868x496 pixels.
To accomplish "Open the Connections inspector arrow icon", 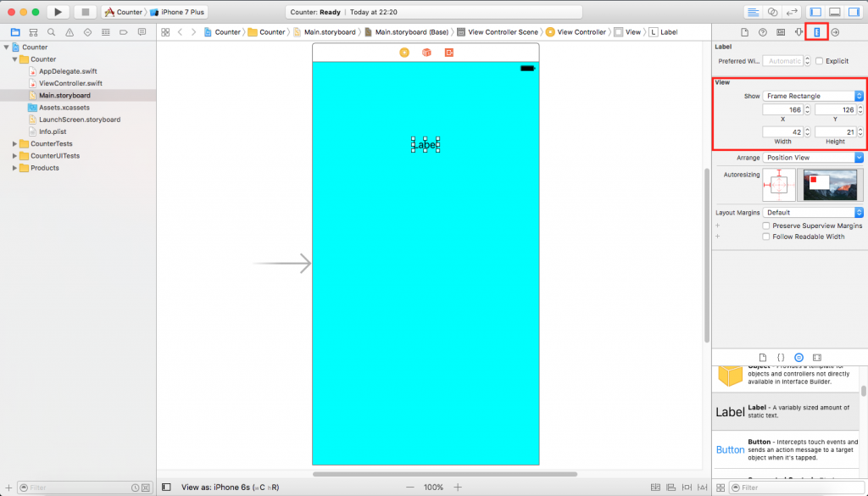I will coord(835,32).
